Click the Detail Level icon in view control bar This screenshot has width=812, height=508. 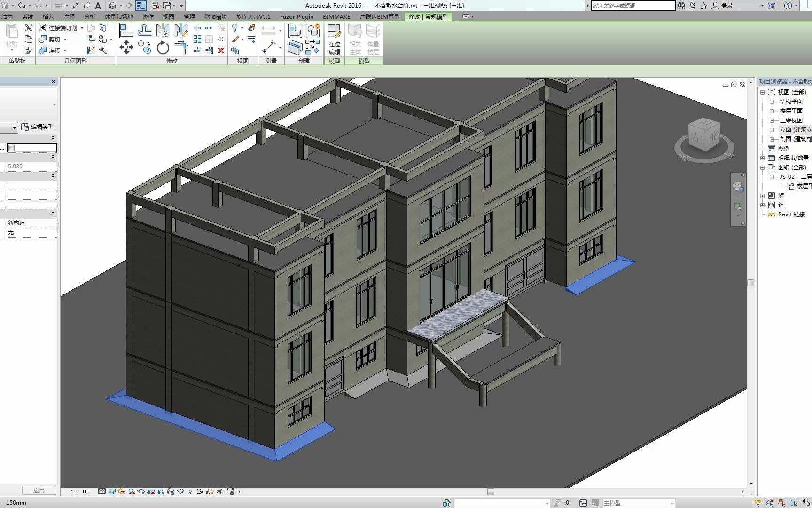coord(102,492)
